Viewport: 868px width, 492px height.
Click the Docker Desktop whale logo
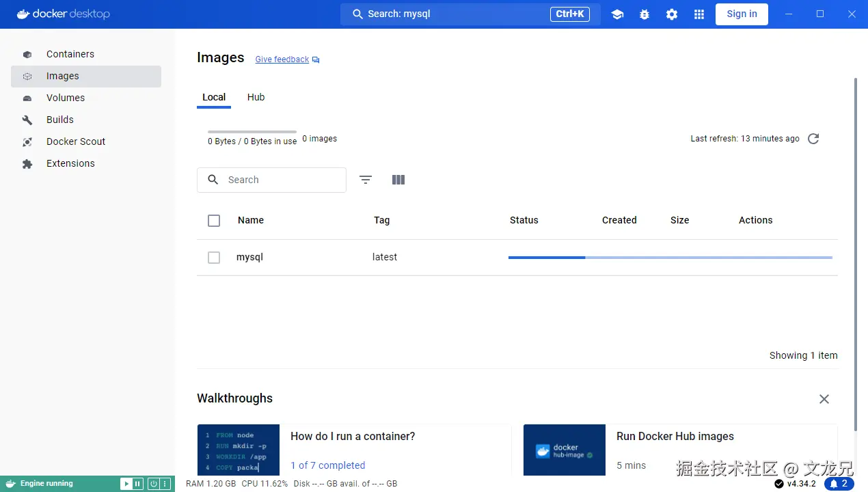point(23,14)
